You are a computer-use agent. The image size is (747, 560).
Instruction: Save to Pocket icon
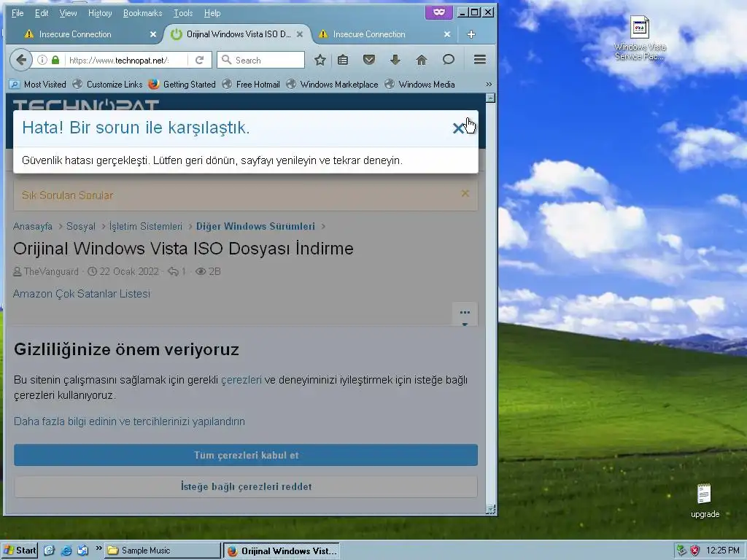pyautogui.click(x=369, y=60)
